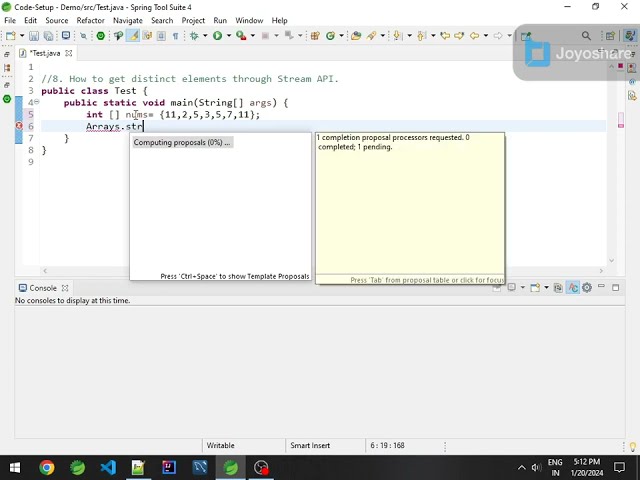The width and height of the screenshot is (640, 480).
Task: Open the terminal console toolbar icon
Action: coord(66,36)
